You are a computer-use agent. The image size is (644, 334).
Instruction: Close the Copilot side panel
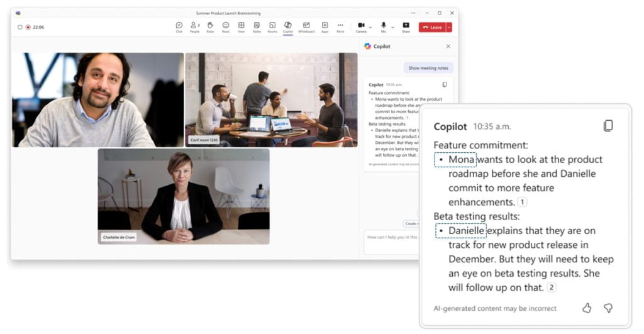(448, 46)
